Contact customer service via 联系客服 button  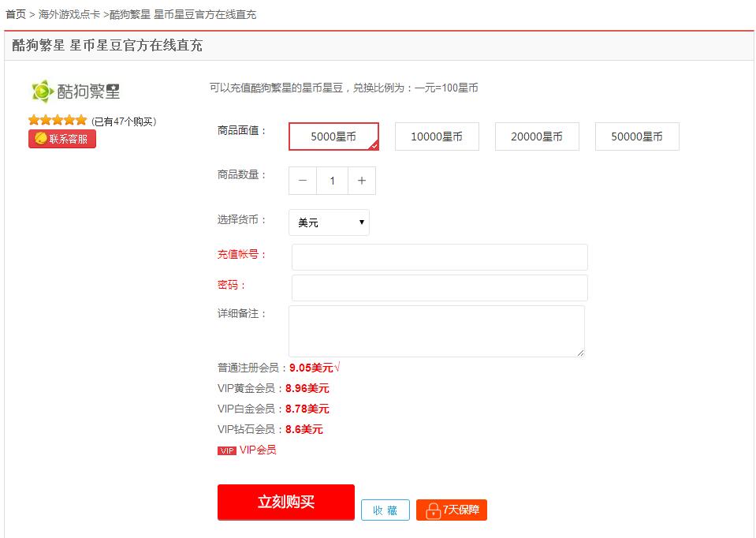point(62,139)
